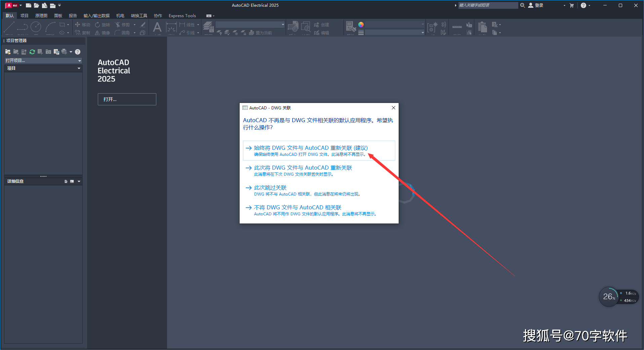Switch to the 机电 ribbon tab
The width and height of the screenshot is (644, 350).
(120, 16)
